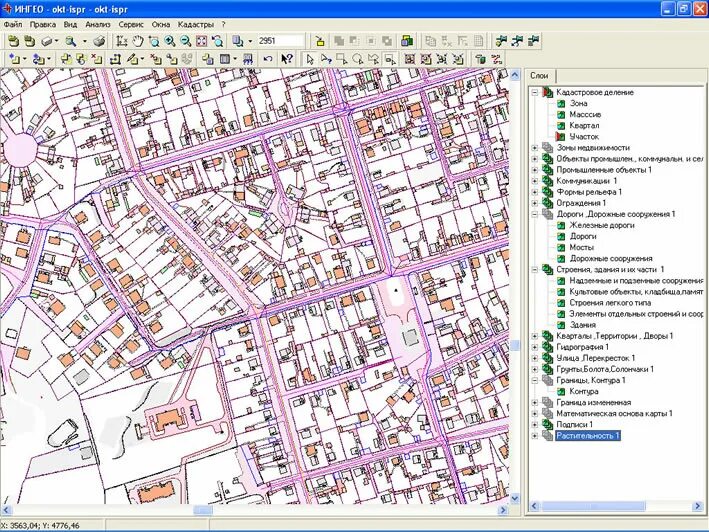Open the Сервис menu
Screen dimensions: 709x532
pyautogui.click(x=131, y=24)
